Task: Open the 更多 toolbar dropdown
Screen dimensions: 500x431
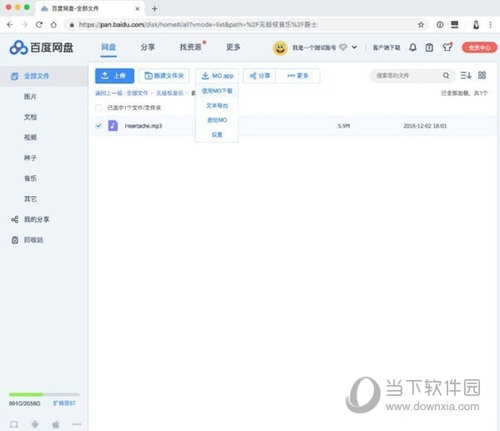Action: click(298, 76)
